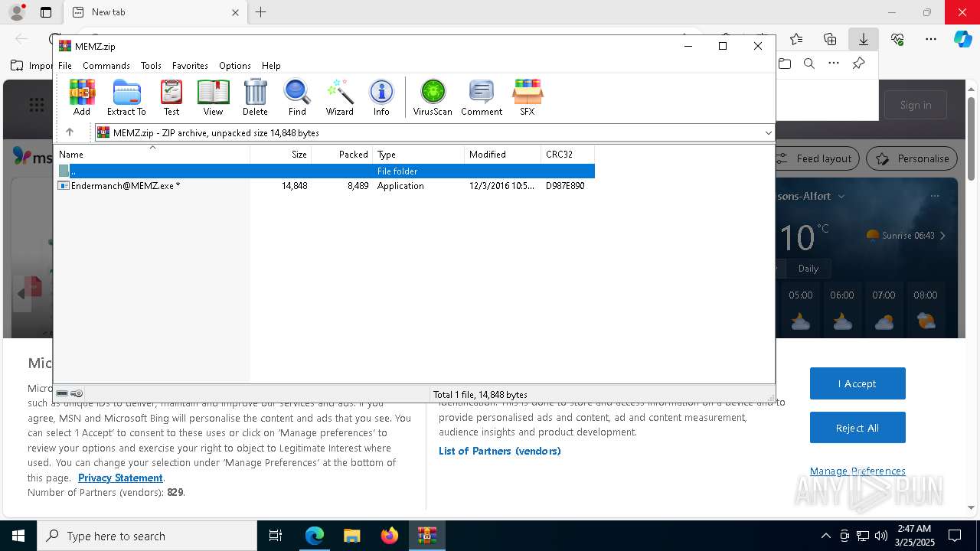The image size is (980, 551).
Task: Show hidden system tray icons
Action: (825, 536)
